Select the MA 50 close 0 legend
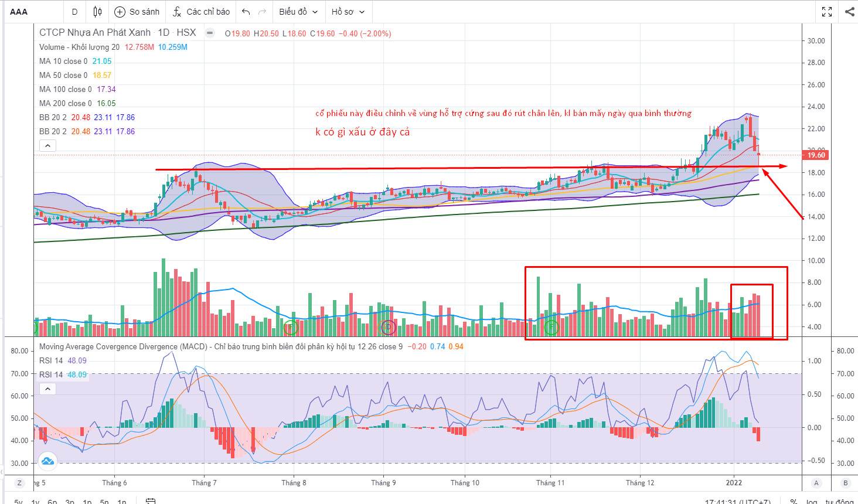 tap(63, 75)
